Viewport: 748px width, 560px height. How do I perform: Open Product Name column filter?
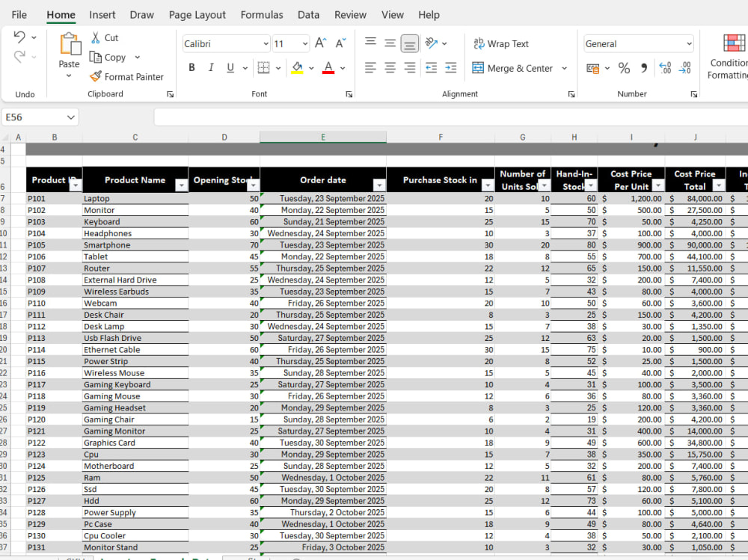[x=181, y=185]
